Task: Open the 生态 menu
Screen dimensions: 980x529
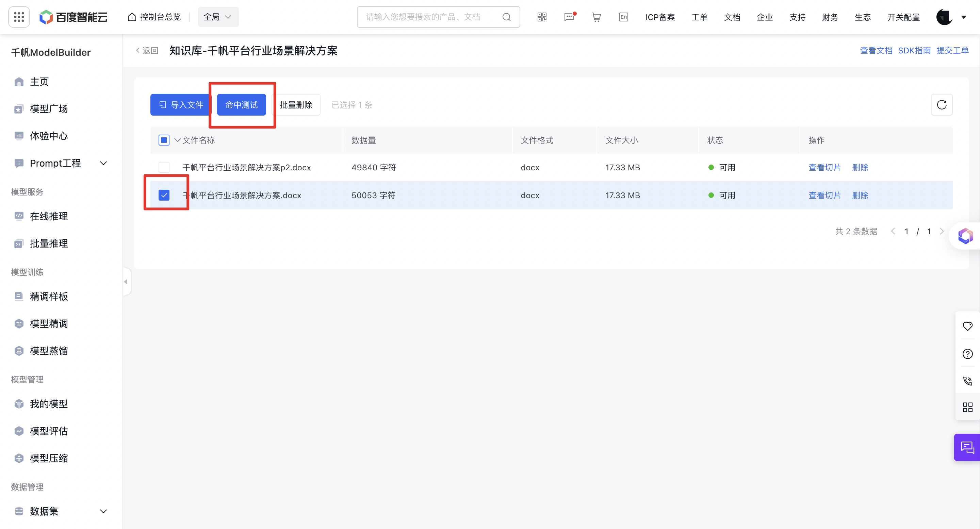Action: [863, 17]
